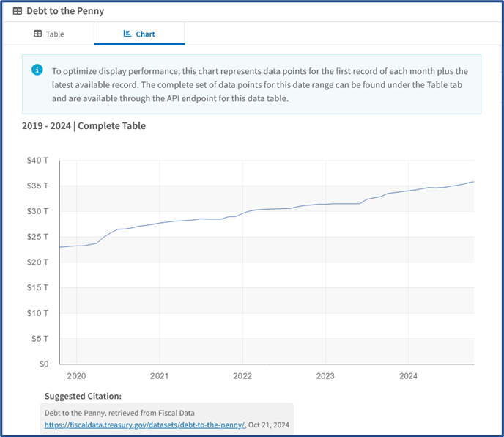
Task: Click the "Debt to the Penny" panel heading
Action: coord(65,11)
